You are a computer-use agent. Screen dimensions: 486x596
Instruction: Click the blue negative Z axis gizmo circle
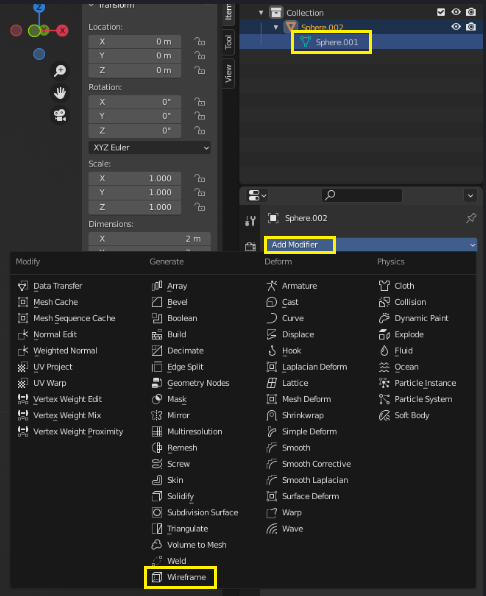click(39, 54)
